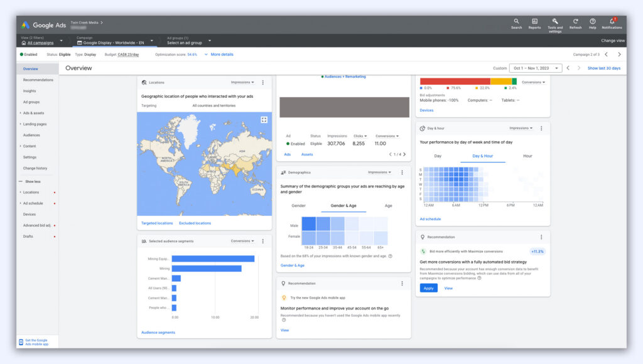Open the custom date range dropdown
Image resolution: width=643 pixels, height=364 pixels.
point(536,68)
